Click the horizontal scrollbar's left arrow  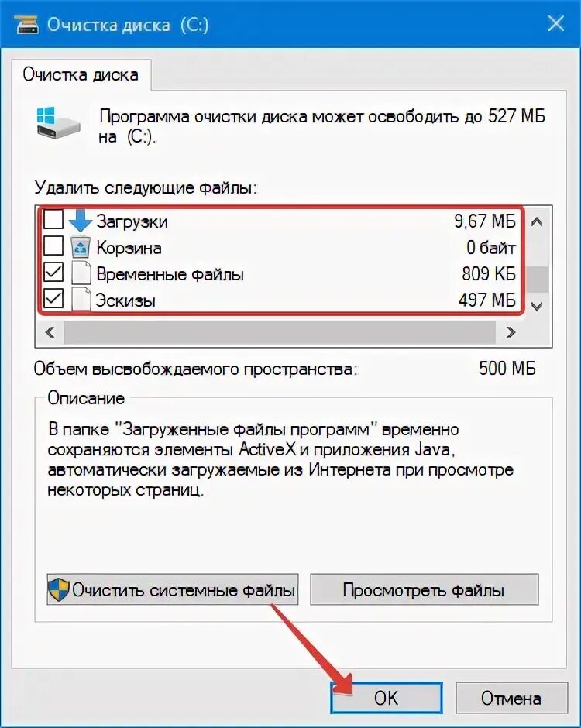(50, 332)
